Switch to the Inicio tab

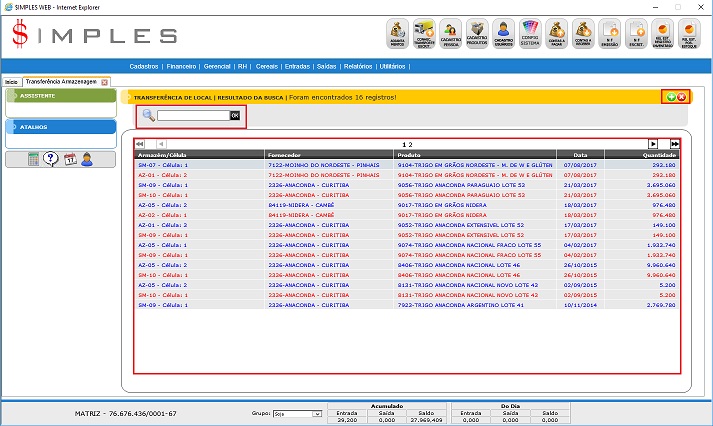point(11,81)
